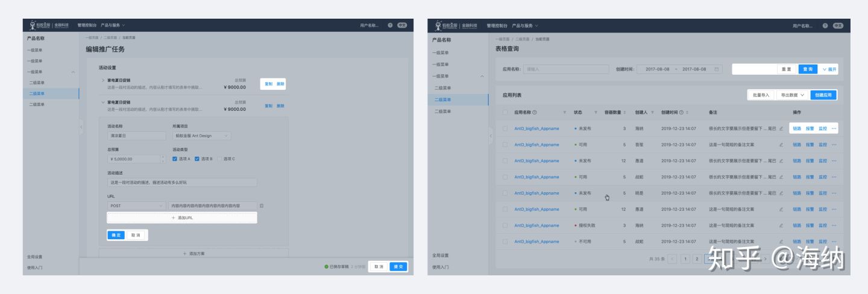Click info icon next to 创建时间 column header
The height and width of the screenshot is (294, 868).
tap(681, 113)
